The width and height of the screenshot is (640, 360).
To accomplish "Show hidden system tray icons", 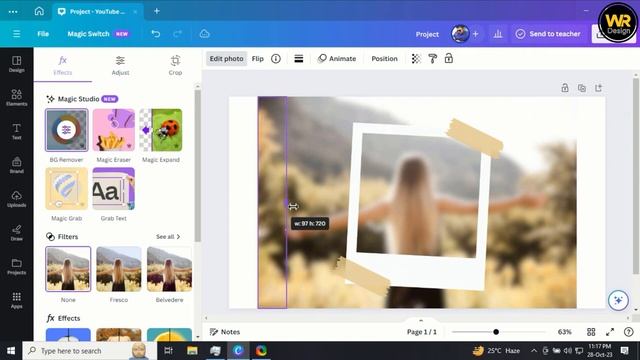I will pyautogui.click(x=534, y=351).
